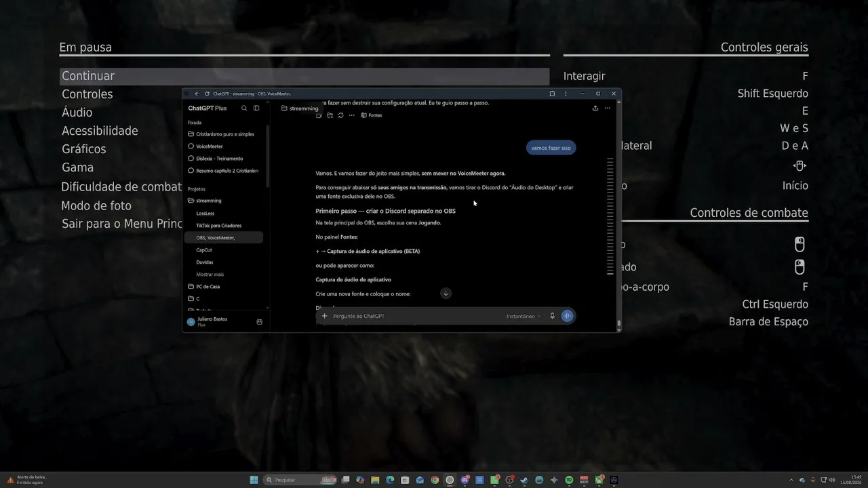Click the "vamos fazer isso" message bubble
868x488 pixels.
point(551,148)
